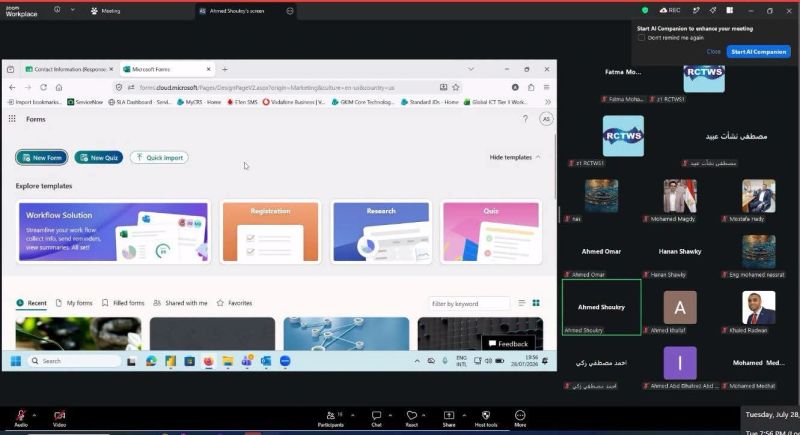Viewport: 800px width, 435px height.
Task: Reload the page in shared browser
Action: [43, 87]
